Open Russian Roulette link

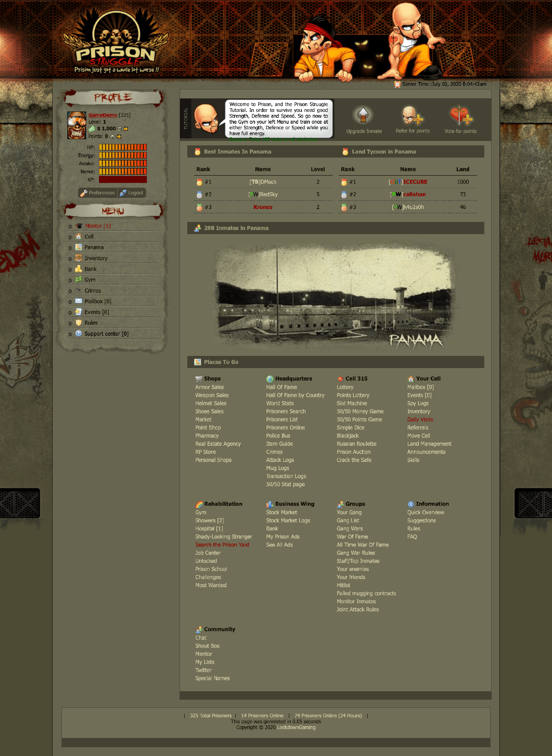click(x=356, y=444)
